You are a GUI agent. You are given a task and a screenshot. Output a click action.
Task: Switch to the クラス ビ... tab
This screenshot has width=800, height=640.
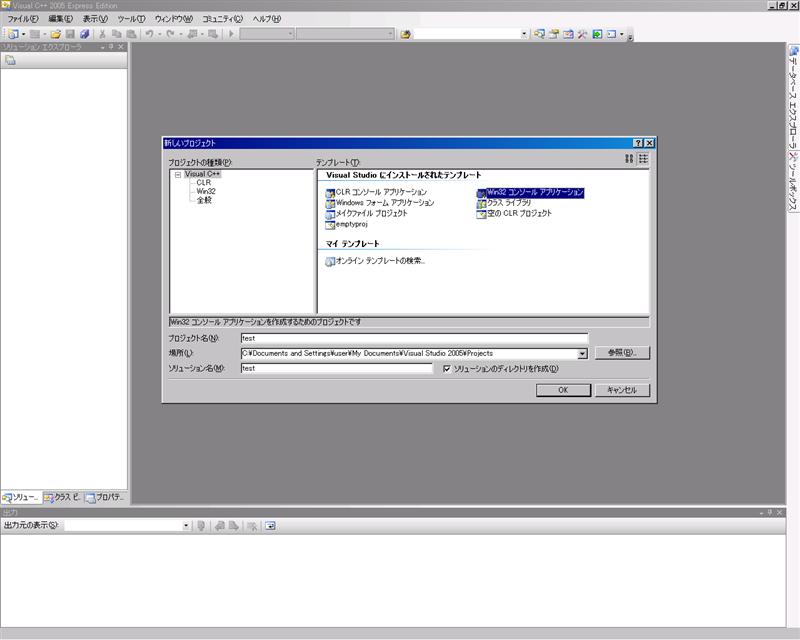(x=62, y=497)
